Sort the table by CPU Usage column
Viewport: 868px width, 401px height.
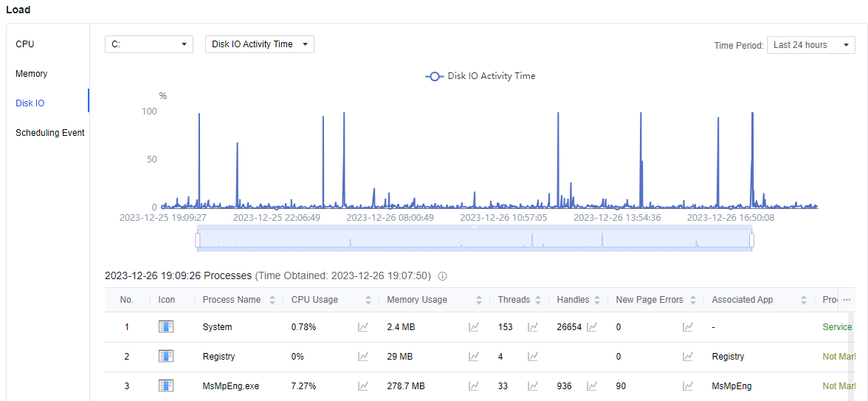click(x=368, y=300)
